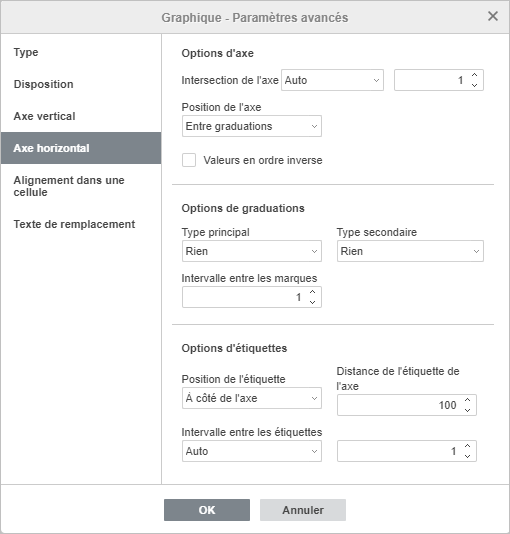Increase Distance de l'étiquette de l'axe value
The height and width of the screenshot is (534, 510).
click(x=467, y=400)
